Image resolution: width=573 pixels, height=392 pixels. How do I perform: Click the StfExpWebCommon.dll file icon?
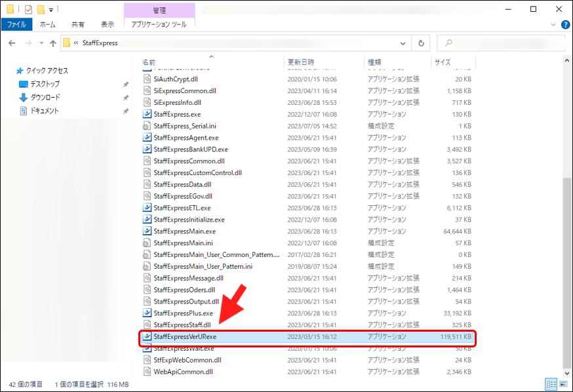[147, 359]
